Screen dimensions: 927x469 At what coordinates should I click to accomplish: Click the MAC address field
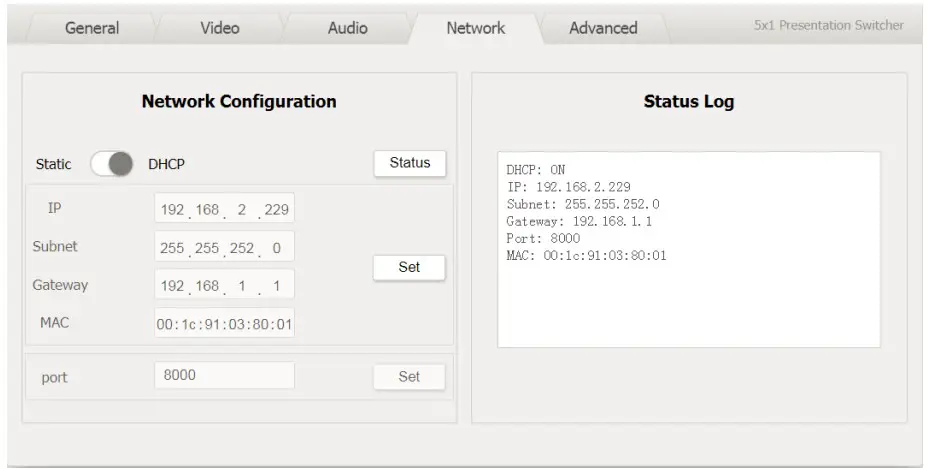point(224,324)
